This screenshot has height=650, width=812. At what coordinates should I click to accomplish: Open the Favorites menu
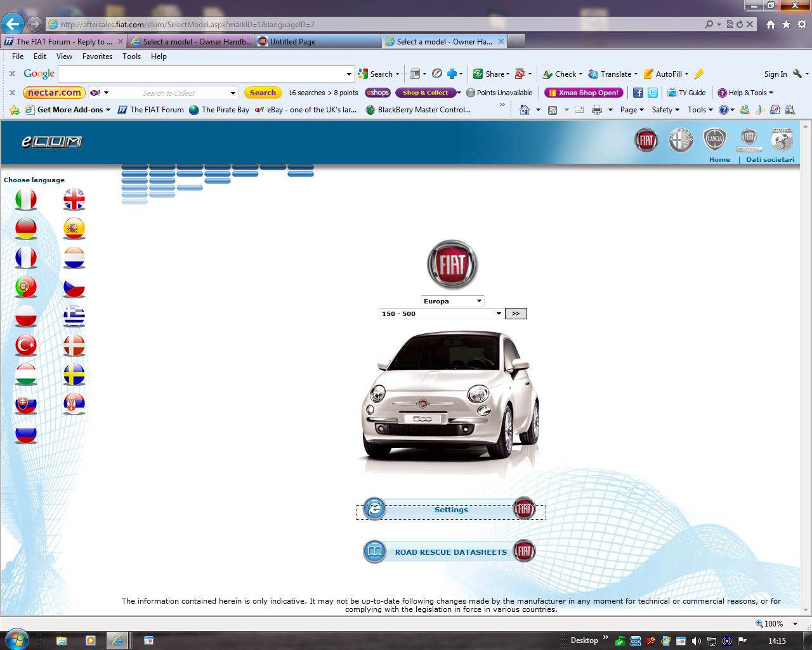coord(97,56)
